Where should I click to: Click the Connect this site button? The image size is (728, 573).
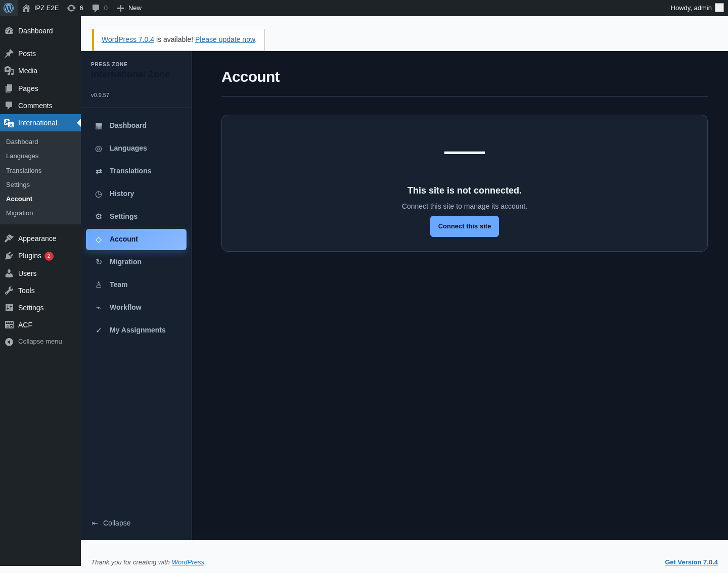465,226
